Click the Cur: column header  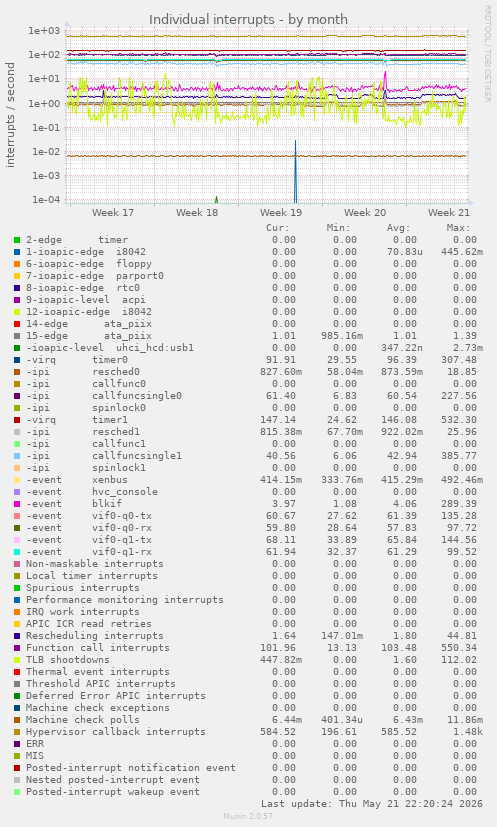click(278, 228)
